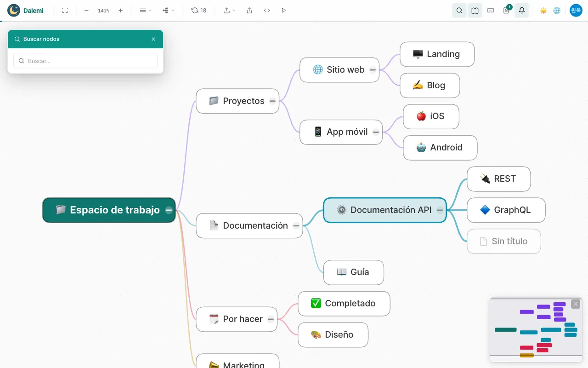Screen dimensions: 588x368
Task: Click the Dalemi moon logo
Action: click(x=14, y=10)
